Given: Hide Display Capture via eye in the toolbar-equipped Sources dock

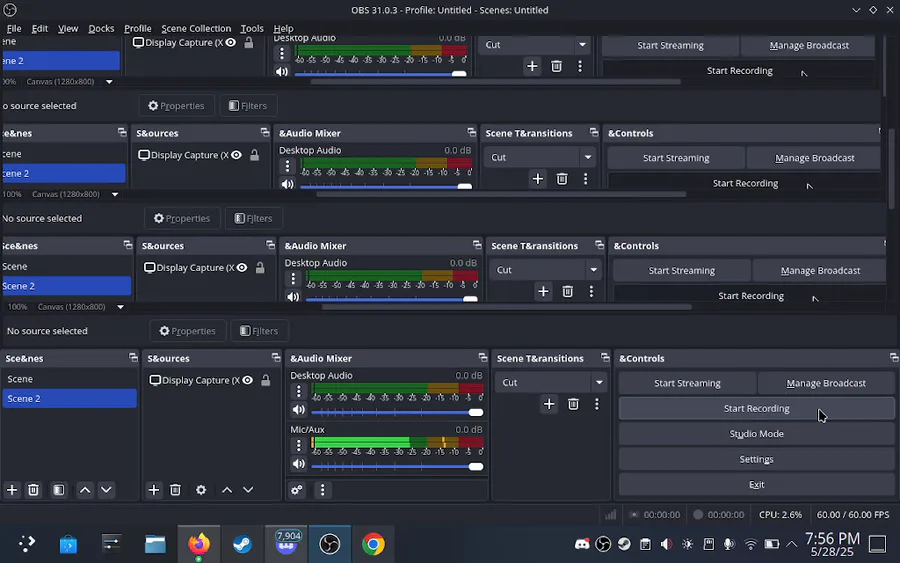Looking at the screenshot, I should click(x=247, y=380).
